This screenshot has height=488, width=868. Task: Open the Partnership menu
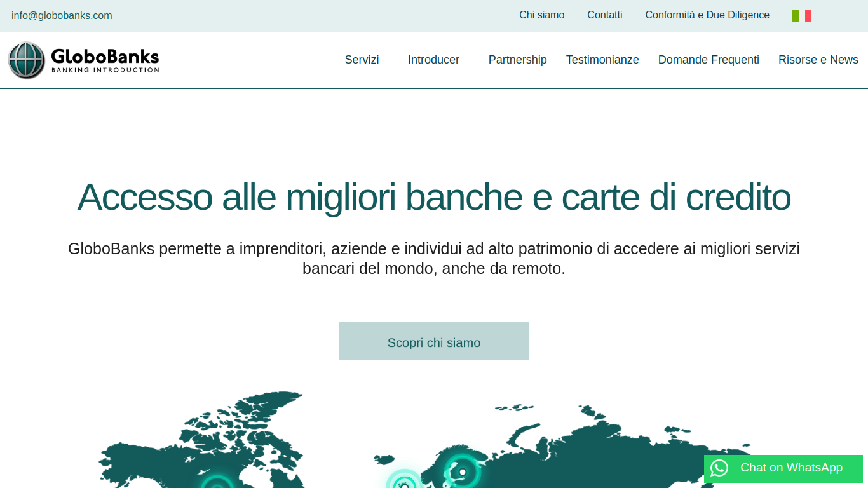pyautogui.click(x=517, y=60)
